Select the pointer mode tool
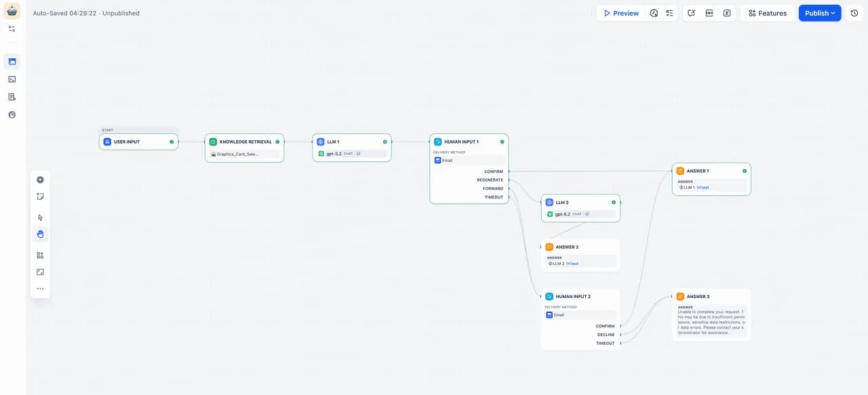Image resolution: width=868 pixels, height=395 pixels. (40, 217)
